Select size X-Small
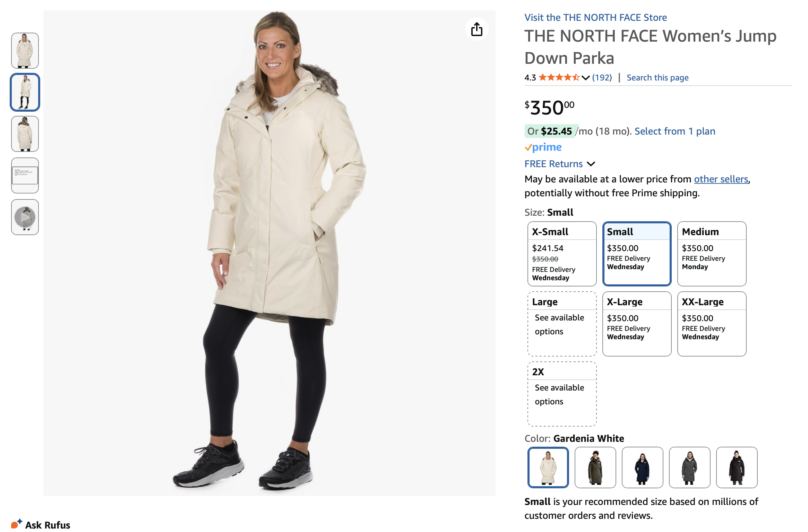 click(562, 254)
